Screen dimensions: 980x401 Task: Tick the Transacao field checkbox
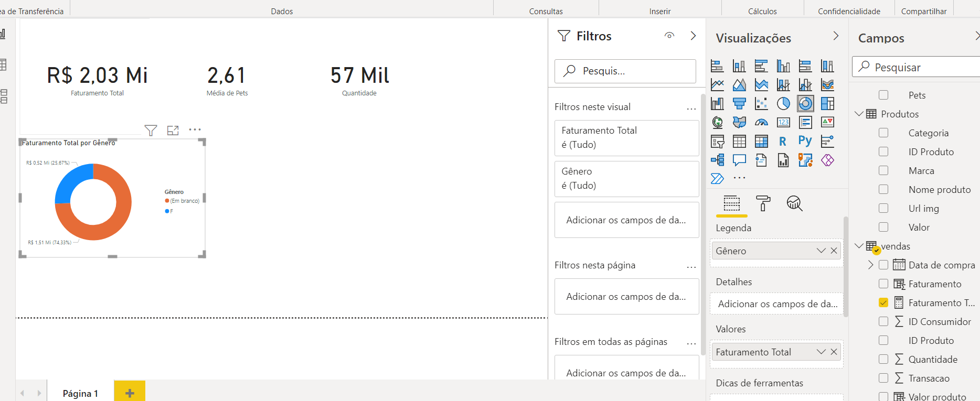pos(883,378)
